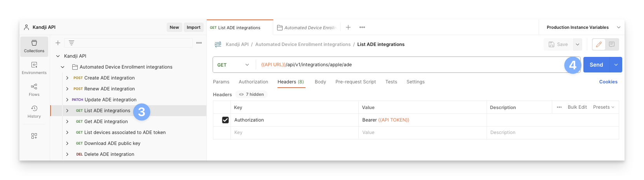644x180 pixels.
Task: Switch to the Headers (8) tab
Action: tap(291, 82)
